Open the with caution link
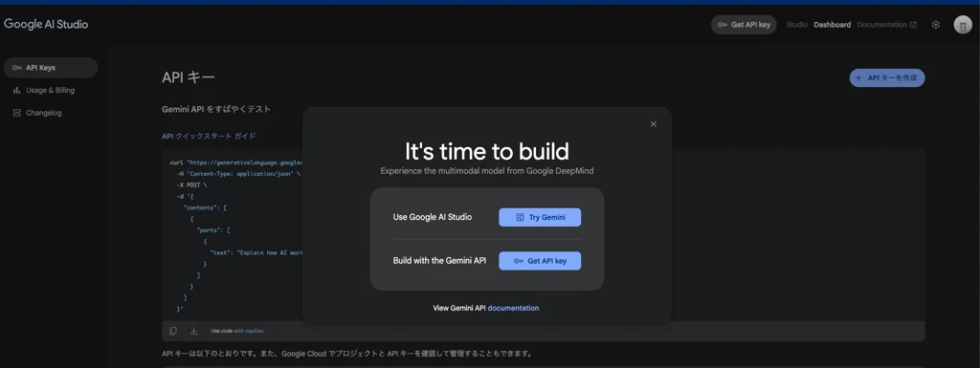The image size is (980, 368). [249, 331]
